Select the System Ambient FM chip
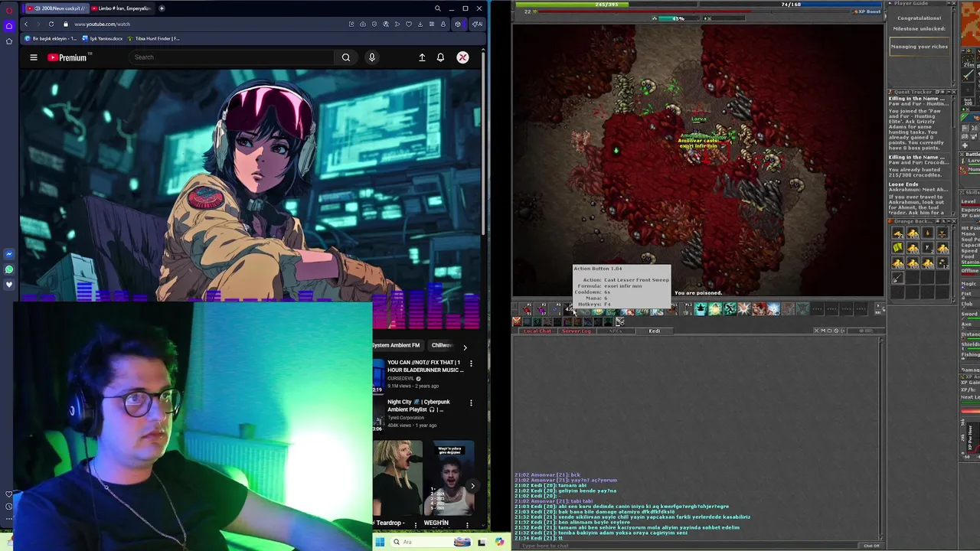This screenshot has height=551, width=980. [x=397, y=345]
